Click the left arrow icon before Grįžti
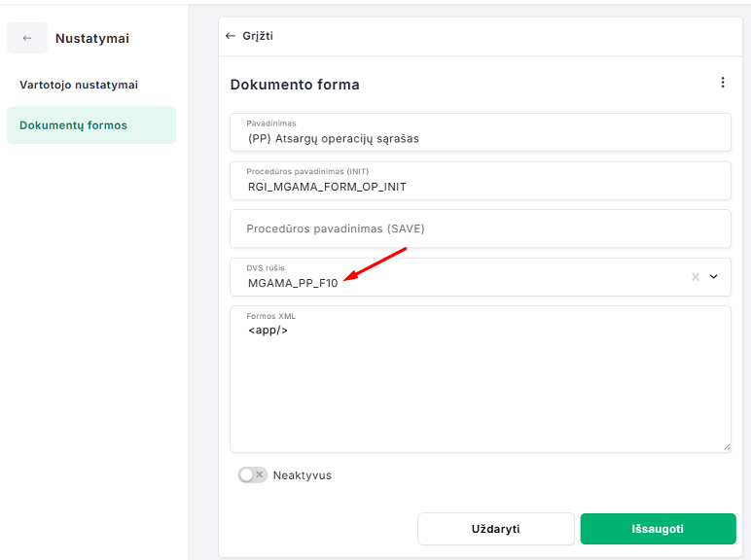Image resolution: width=751 pixels, height=560 pixels. [231, 36]
